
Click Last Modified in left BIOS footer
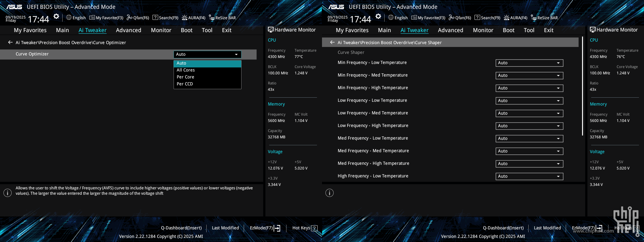click(225, 228)
